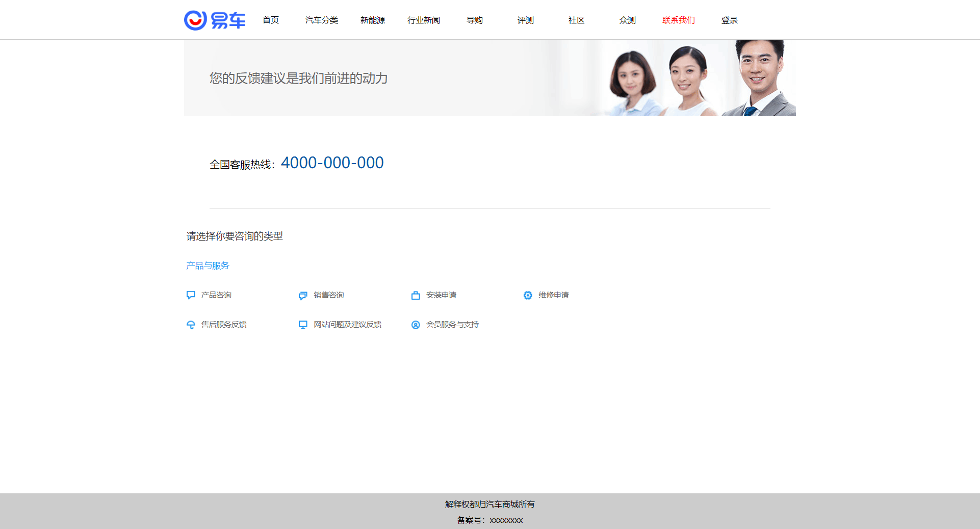The image size is (980, 529).
Task: Choose the 产品咨询 consultation type
Action: 216,295
